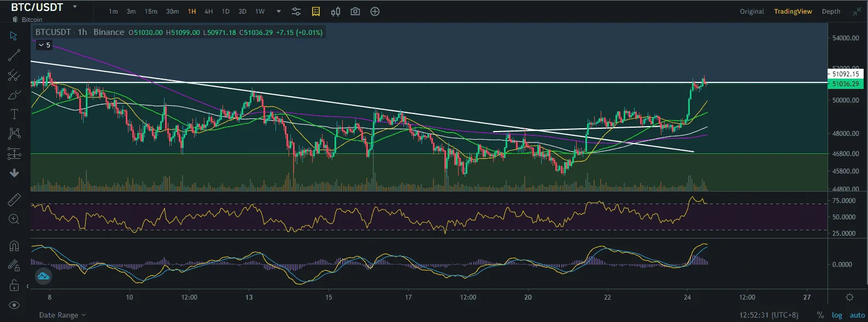Select the XABCD pattern tool

[14, 133]
